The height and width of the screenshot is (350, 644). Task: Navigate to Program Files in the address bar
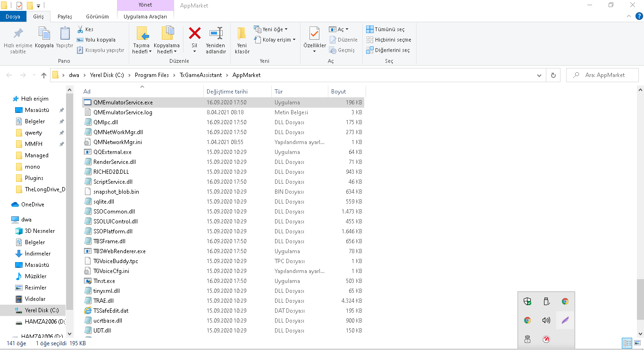tap(151, 75)
